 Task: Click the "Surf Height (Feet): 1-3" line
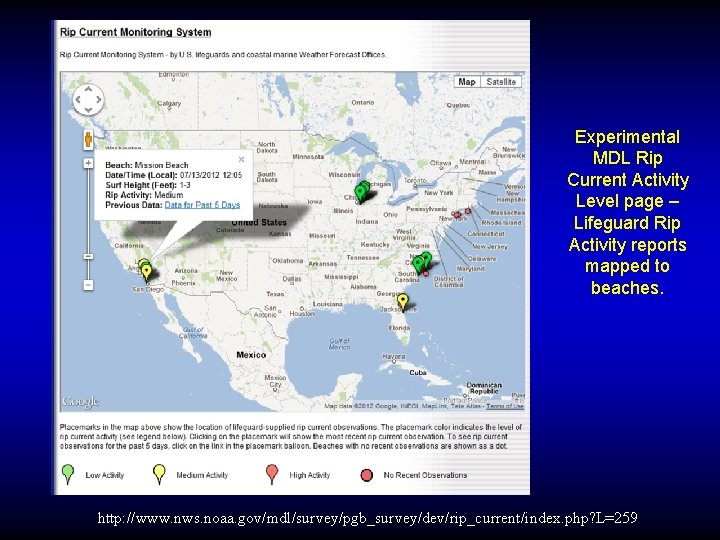coord(148,185)
